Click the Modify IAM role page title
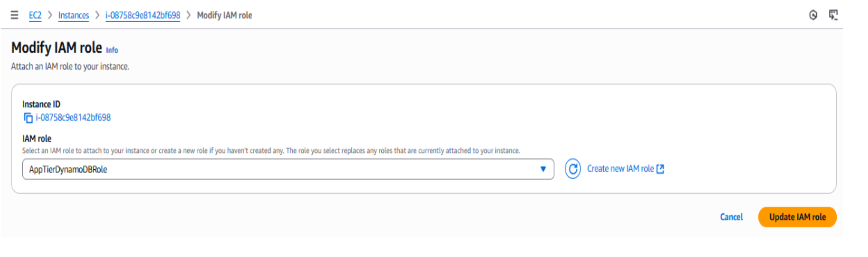The height and width of the screenshot is (257, 868). coord(56,47)
